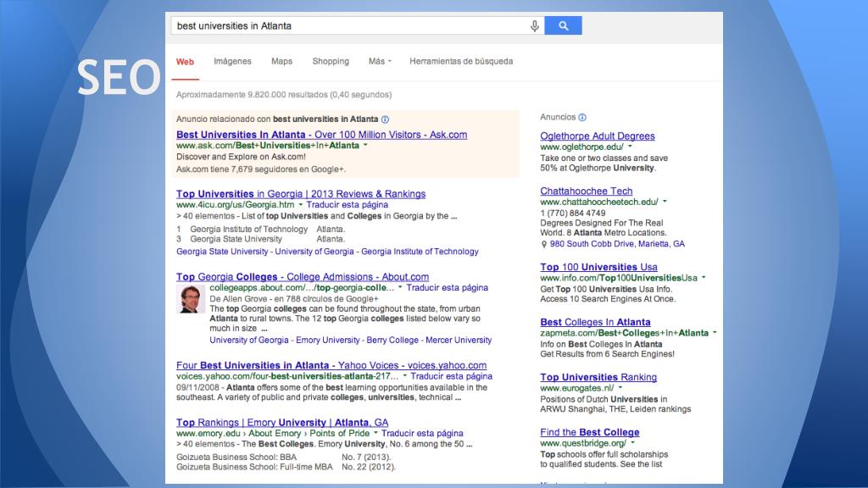Open the Shopping tab

point(331,61)
